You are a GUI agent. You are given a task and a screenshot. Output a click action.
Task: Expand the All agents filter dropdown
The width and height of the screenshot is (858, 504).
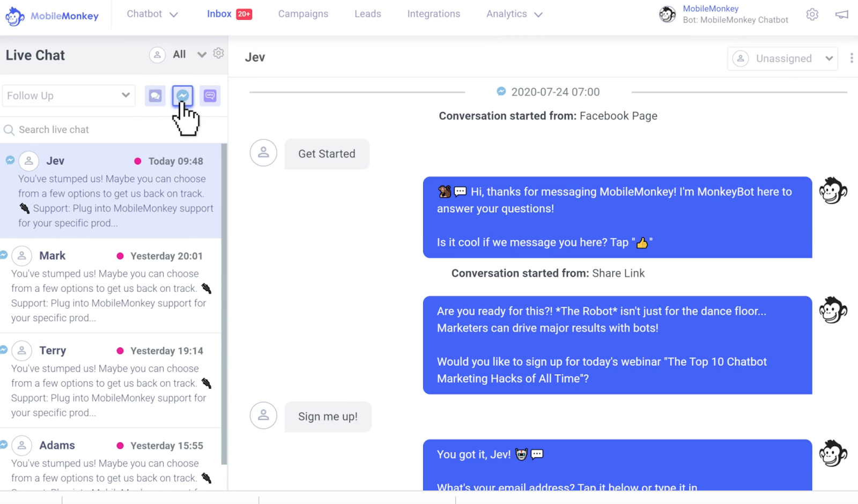click(x=189, y=55)
